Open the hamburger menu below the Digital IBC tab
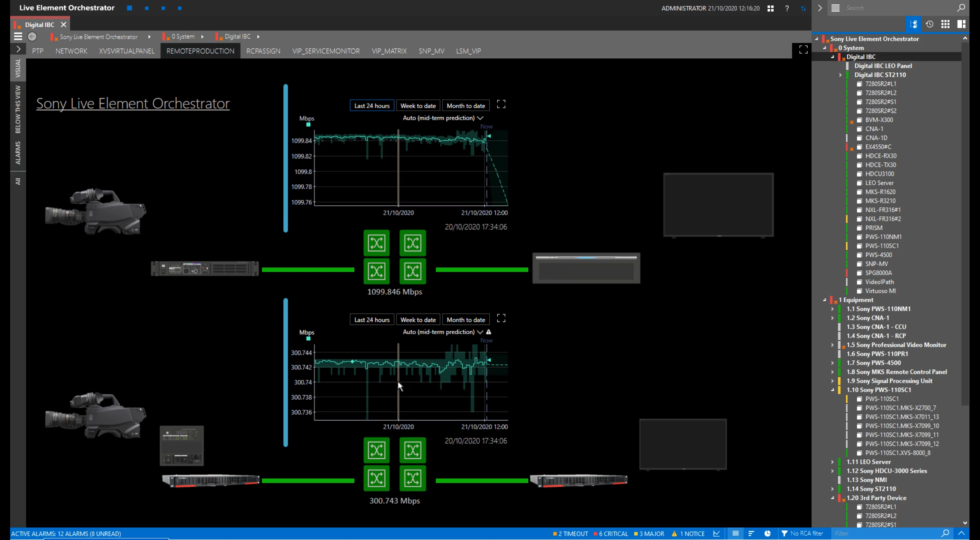980x540 pixels. click(x=18, y=37)
